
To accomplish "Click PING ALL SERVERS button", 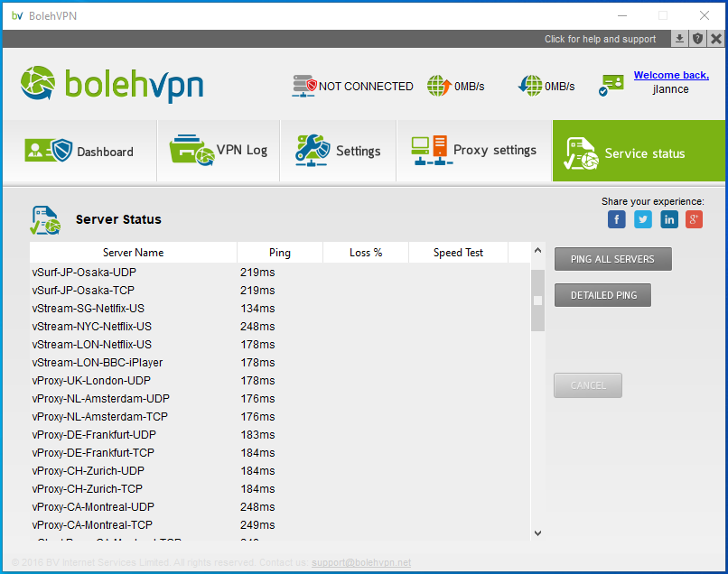I will coord(613,259).
